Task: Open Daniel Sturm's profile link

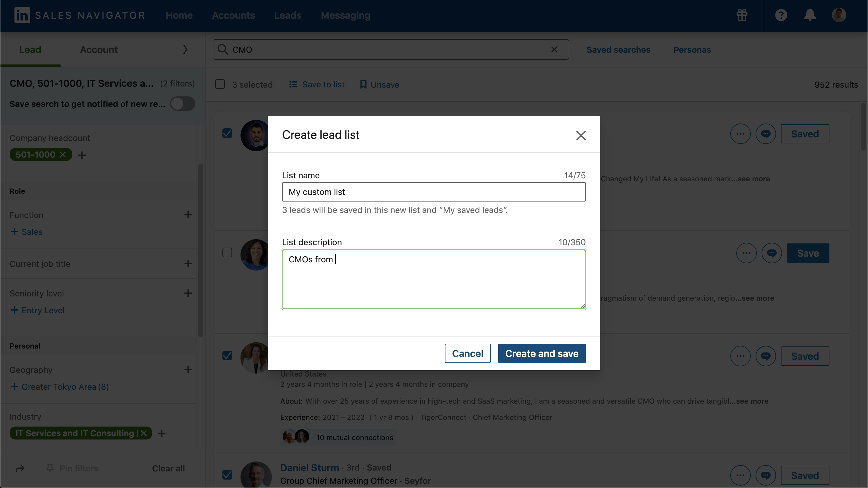Action: [310, 468]
